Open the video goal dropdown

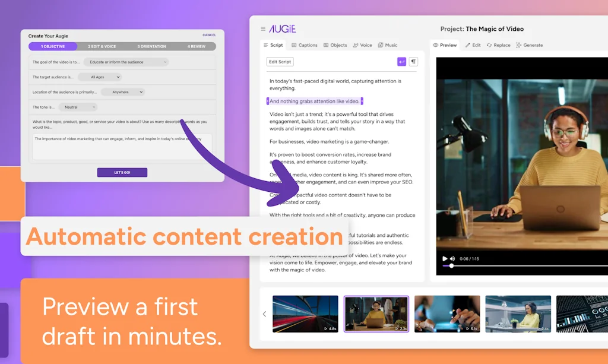click(126, 62)
